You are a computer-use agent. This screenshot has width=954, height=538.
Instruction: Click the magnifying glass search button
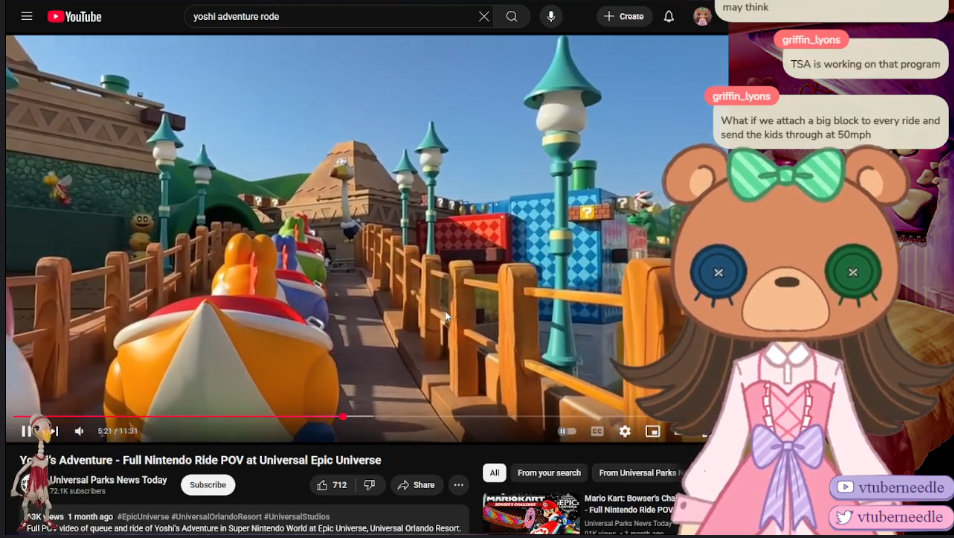[x=512, y=17]
